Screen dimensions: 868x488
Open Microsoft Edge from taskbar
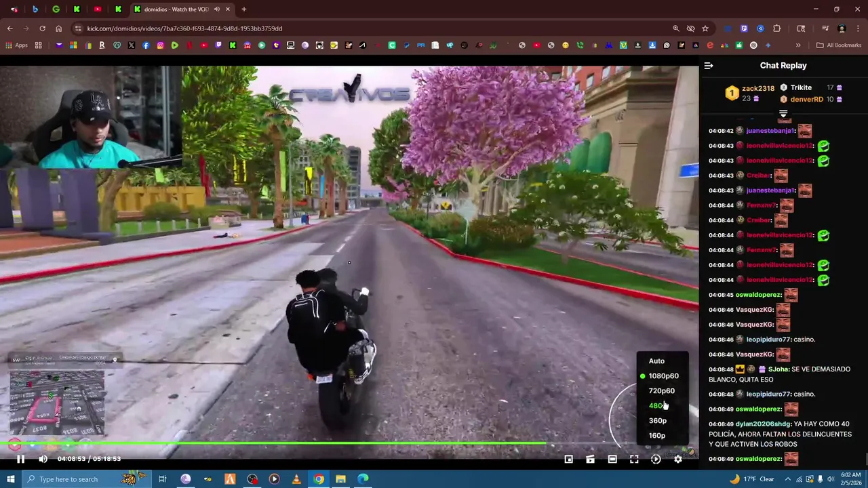click(x=363, y=479)
